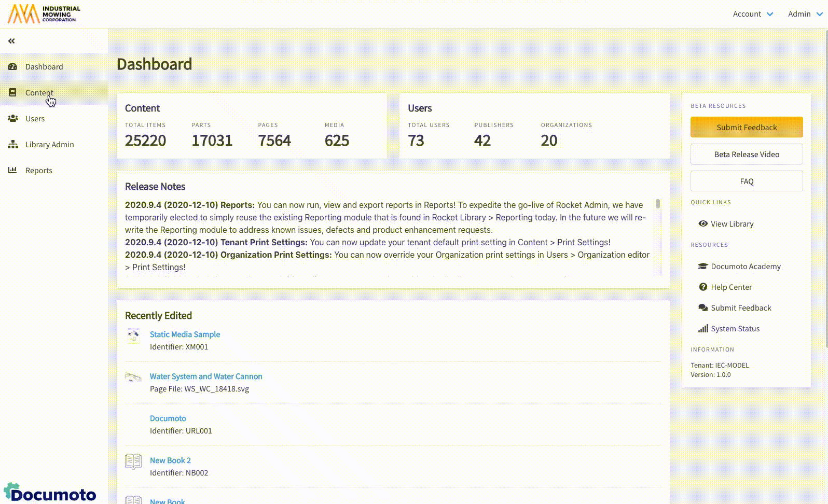Viewport: 828px width, 504px height.
Task: Click the Dashboard gauge icon in sidebar
Action: (12, 66)
